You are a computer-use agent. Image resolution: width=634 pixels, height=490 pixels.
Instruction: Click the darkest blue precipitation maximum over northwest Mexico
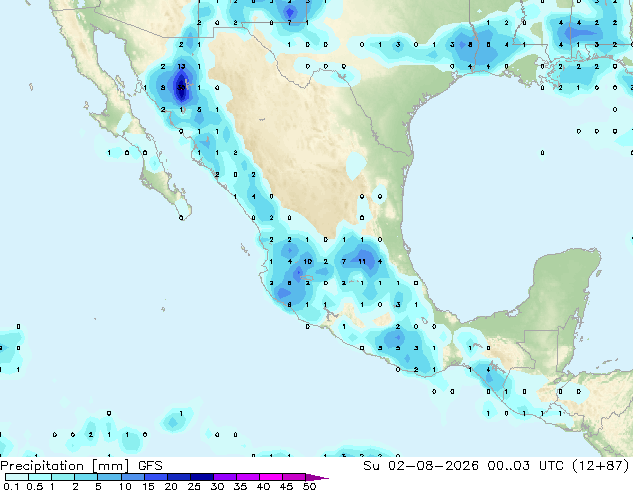[x=181, y=87]
